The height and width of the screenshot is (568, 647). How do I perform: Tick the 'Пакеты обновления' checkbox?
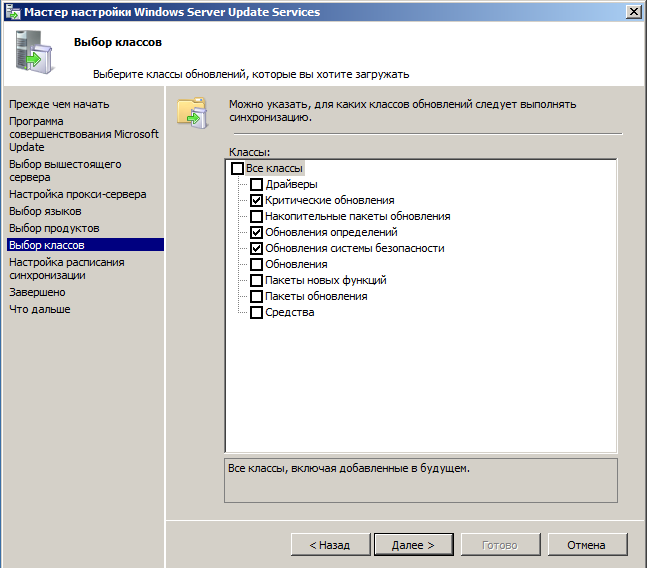256,296
